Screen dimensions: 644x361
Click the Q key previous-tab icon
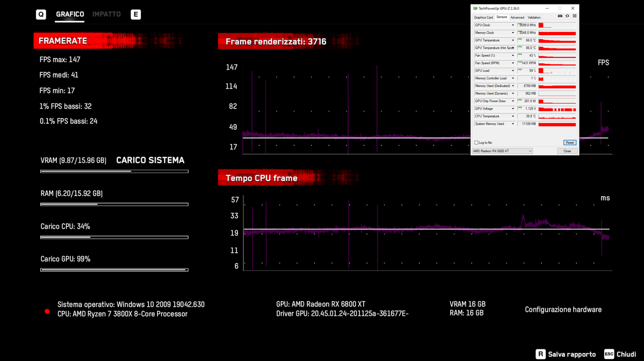(x=41, y=15)
